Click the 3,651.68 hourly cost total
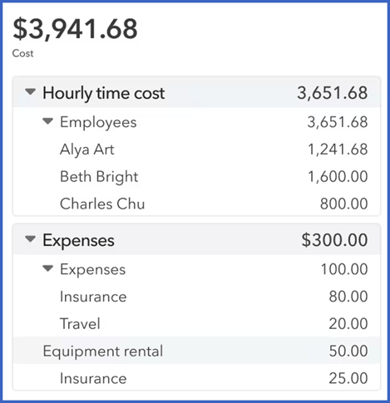The height and width of the screenshot is (403, 390). (x=332, y=93)
